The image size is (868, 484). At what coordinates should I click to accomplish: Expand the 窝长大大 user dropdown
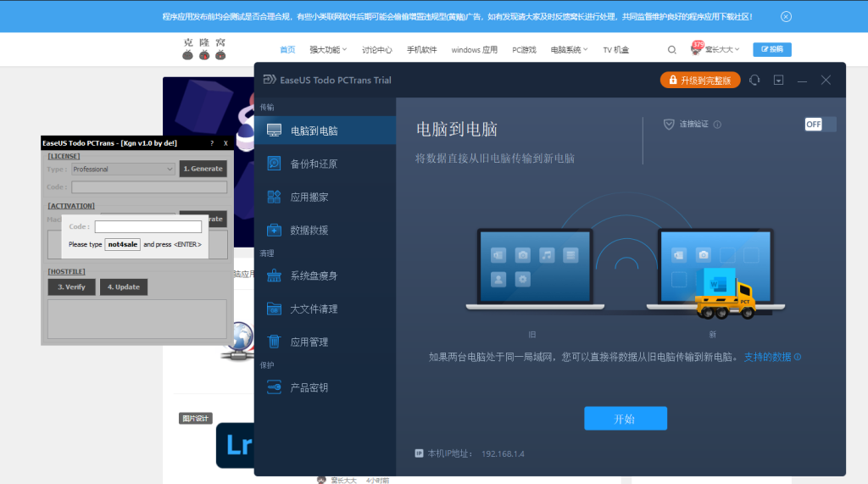(x=722, y=50)
